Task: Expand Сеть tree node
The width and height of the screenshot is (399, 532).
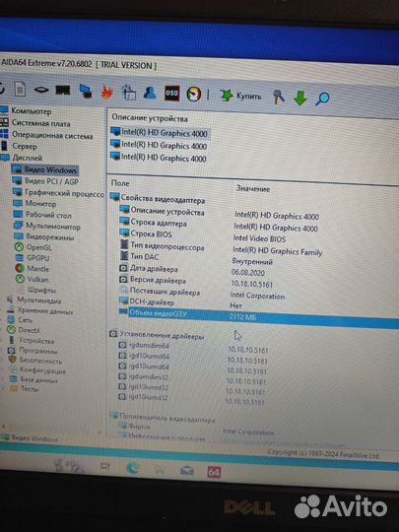Action: 25,320
